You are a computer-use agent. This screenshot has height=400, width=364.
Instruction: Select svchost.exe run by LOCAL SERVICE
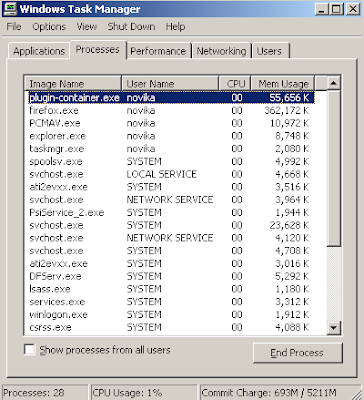[171, 174]
